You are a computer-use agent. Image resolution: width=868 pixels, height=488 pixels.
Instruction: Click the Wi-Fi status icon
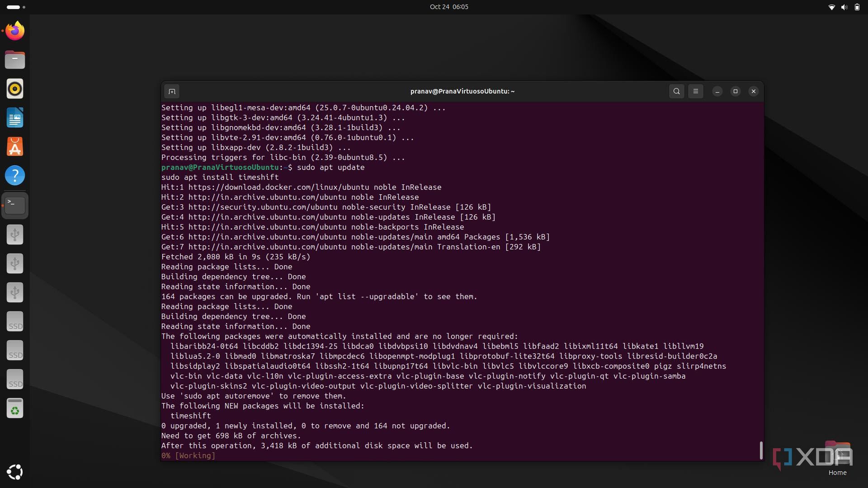click(x=831, y=7)
